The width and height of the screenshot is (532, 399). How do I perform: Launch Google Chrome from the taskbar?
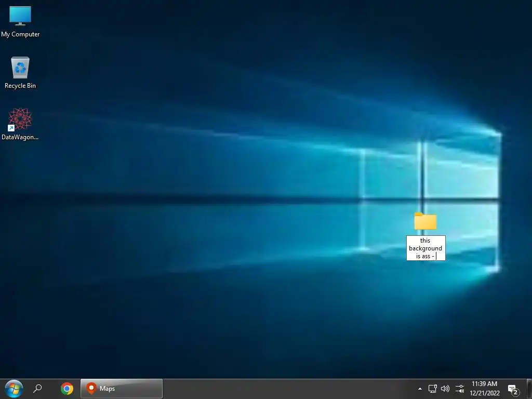point(67,389)
